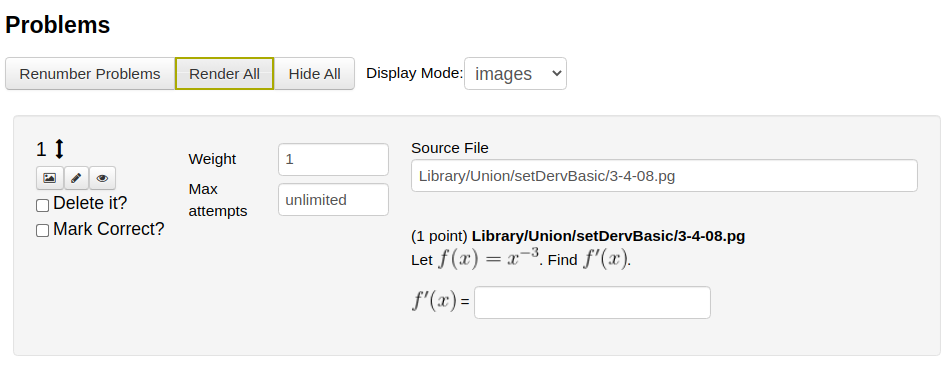
Task: Click the pencil icon to edit problem 1
Action: (76, 178)
